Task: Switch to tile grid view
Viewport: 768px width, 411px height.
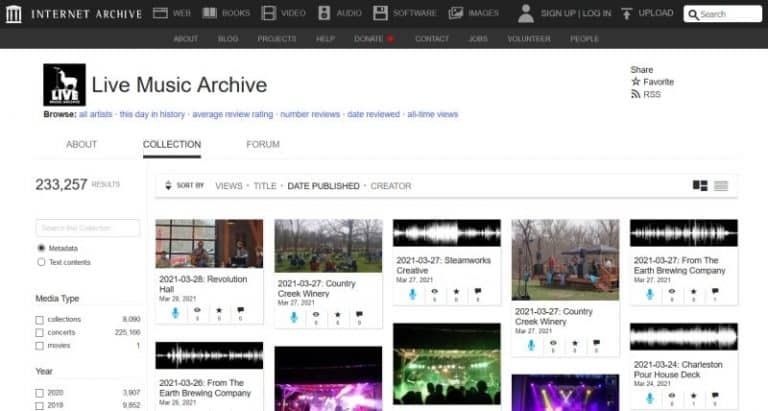Action: tap(700, 186)
